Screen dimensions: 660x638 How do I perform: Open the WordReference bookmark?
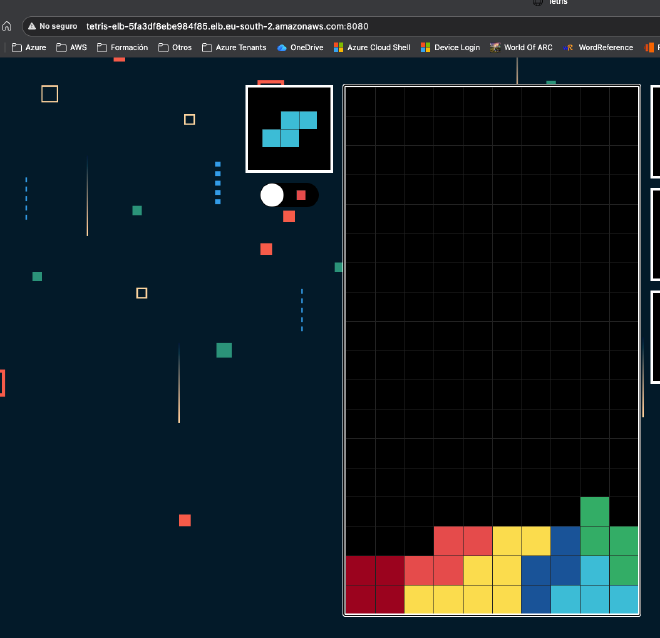tap(599, 47)
